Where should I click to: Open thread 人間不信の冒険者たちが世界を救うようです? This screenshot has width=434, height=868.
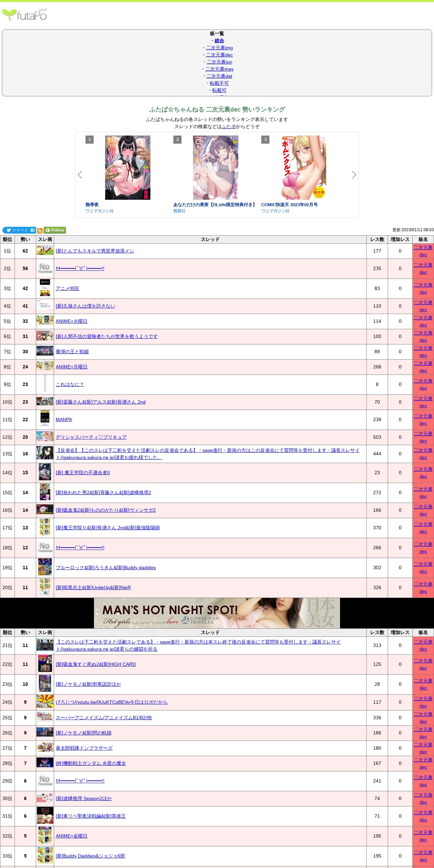coord(107,336)
